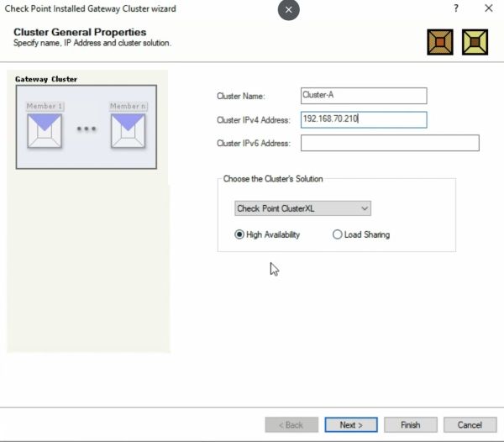Screen dimensions: 504x442
Task: Click the yellow gateway icon in header
Action: [475, 42]
